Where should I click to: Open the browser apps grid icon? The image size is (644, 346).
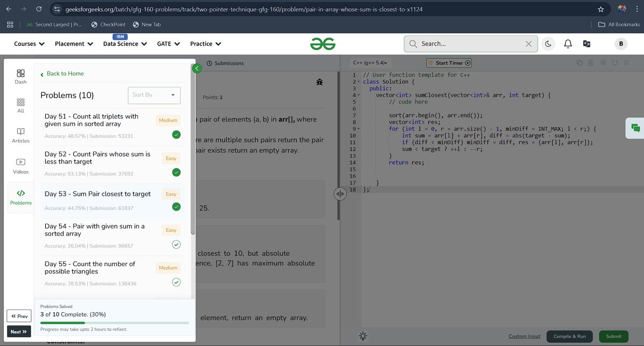coord(10,24)
